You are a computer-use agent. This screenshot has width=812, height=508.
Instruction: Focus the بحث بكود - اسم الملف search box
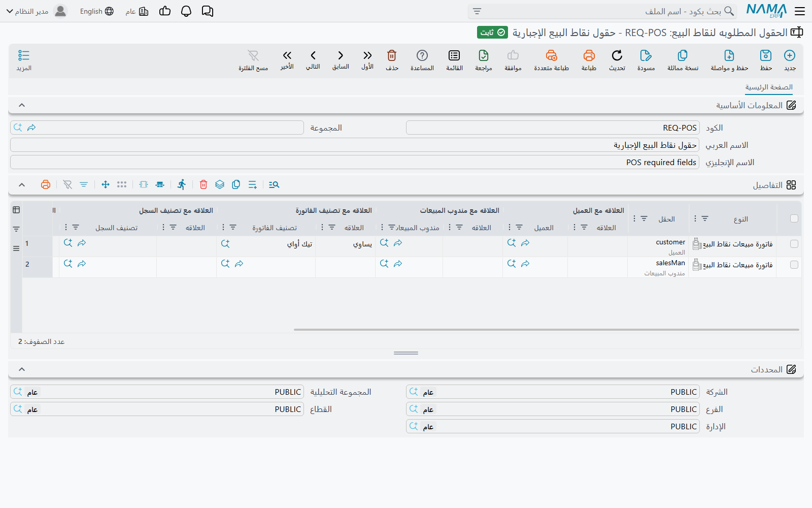pos(602,11)
